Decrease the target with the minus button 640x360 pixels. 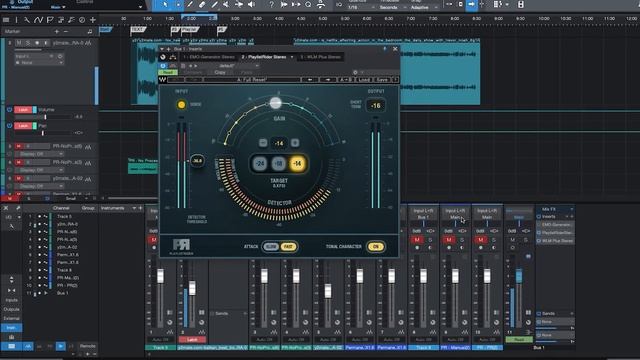263,143
